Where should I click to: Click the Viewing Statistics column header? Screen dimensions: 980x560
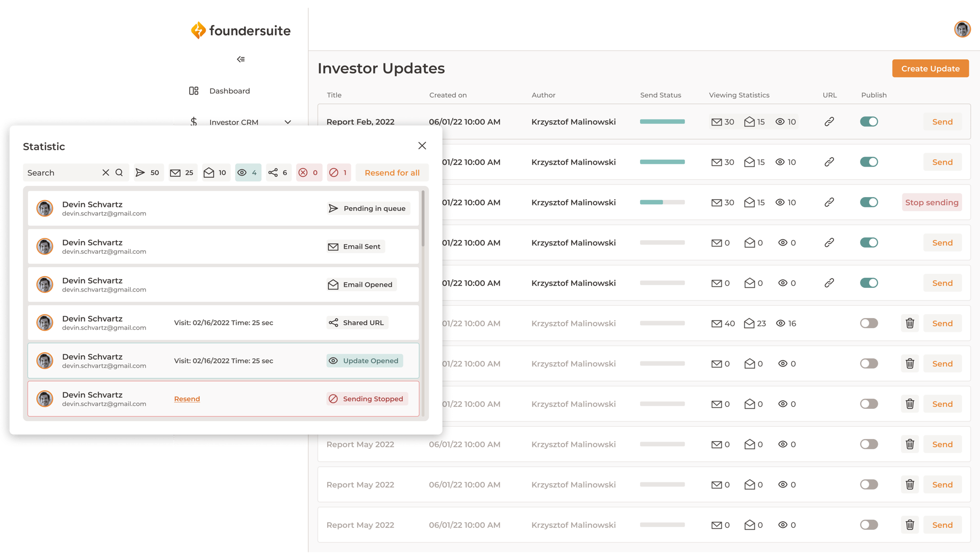tap(739, 95)
